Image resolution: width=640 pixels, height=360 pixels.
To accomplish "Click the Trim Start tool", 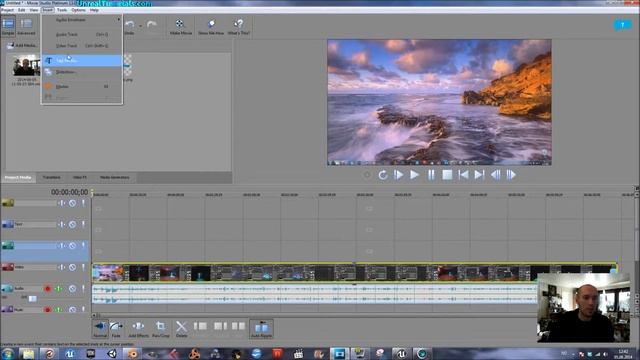I will pos(200,326).
